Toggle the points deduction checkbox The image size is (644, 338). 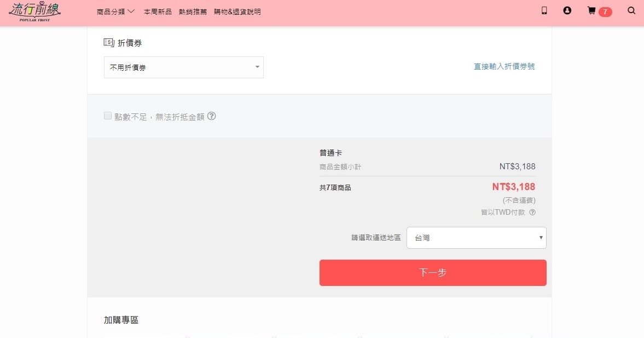107,116
